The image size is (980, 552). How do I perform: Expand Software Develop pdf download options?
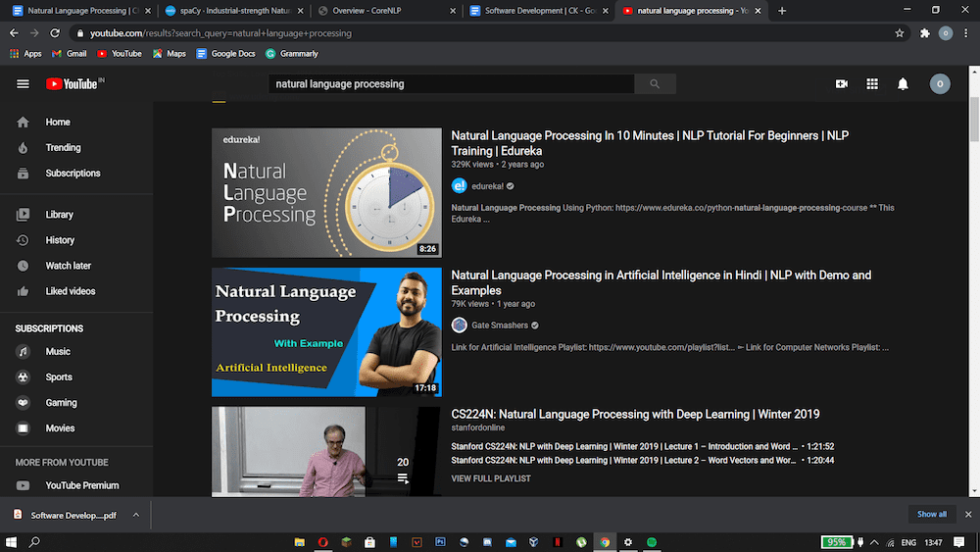click(135, 515)
